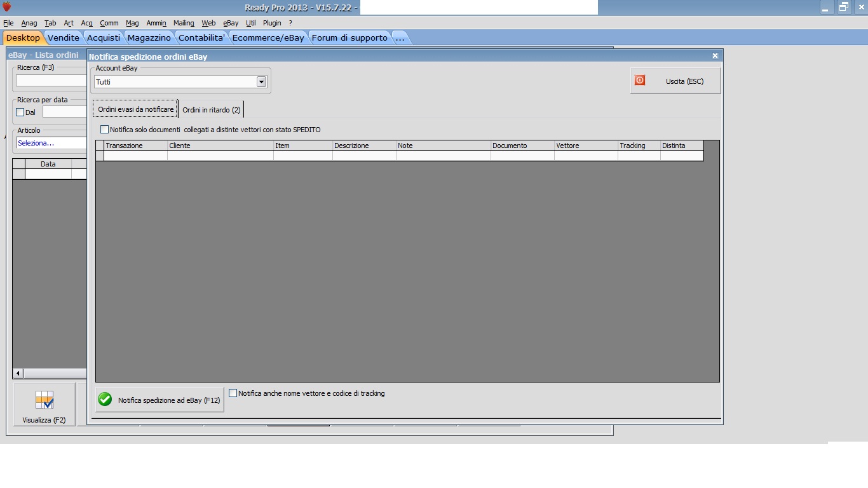Toggle Notifica anche nome vettore e tracking
Screen dimensions: 868x488
click(x=233, y=393)
